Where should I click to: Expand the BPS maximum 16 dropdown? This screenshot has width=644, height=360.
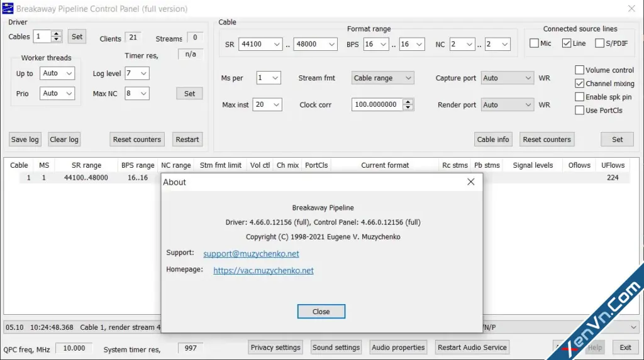point(411,45)
